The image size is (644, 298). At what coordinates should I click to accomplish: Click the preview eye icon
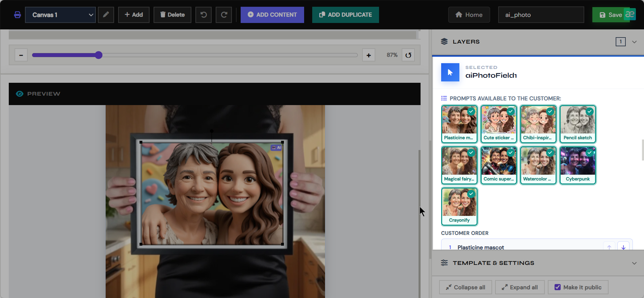click(x=20, y=94)
